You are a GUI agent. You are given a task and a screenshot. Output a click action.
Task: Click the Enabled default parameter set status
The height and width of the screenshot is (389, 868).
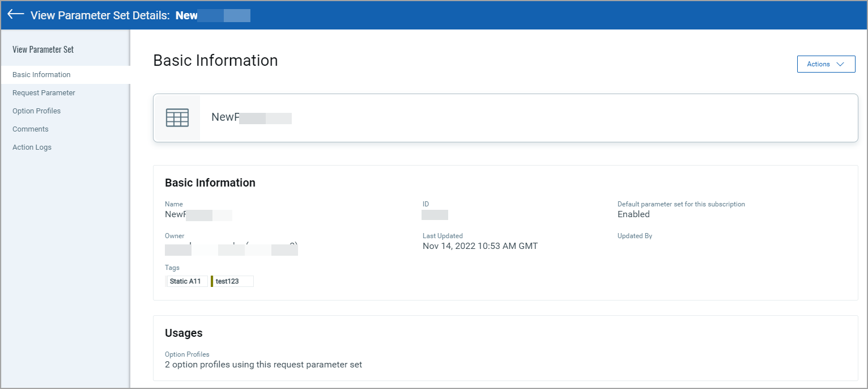633,214
